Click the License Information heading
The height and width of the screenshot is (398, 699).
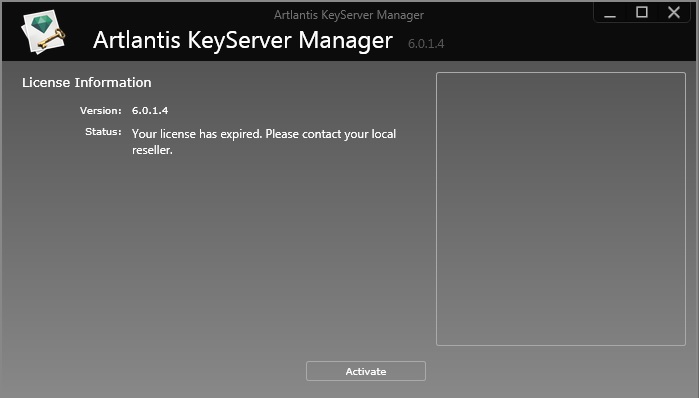pyautogui.click(x=86, y=82)
